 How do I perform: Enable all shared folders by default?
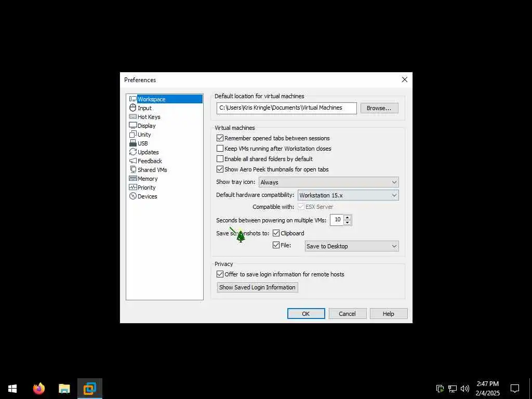coord(220,159)
